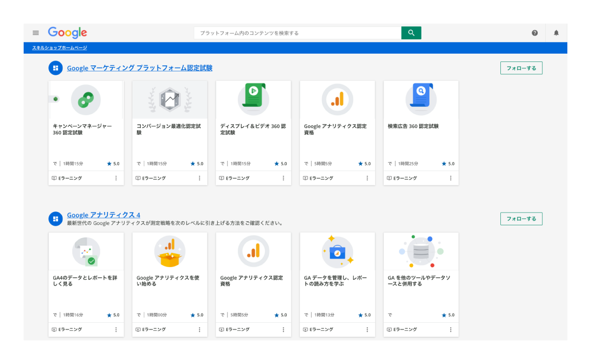Follow Google アナリティクス 4
Screen dimensions: 591x364
tap(521, 218)
